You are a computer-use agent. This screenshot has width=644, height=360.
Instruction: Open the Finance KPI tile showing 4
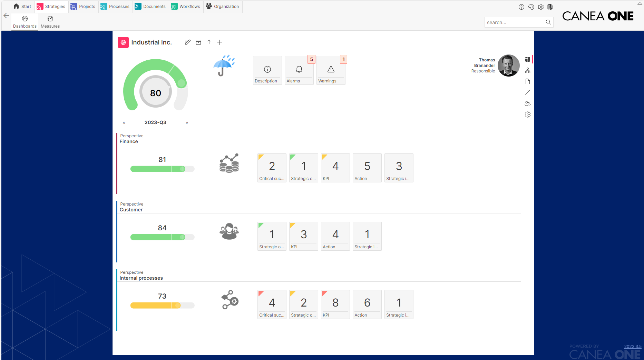pyautogui.click(x=335, y=168)
